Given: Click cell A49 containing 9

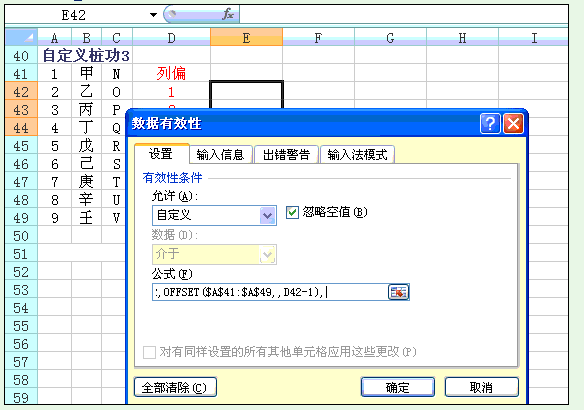Looking at the screenshot, I should (x=55, y=218).
